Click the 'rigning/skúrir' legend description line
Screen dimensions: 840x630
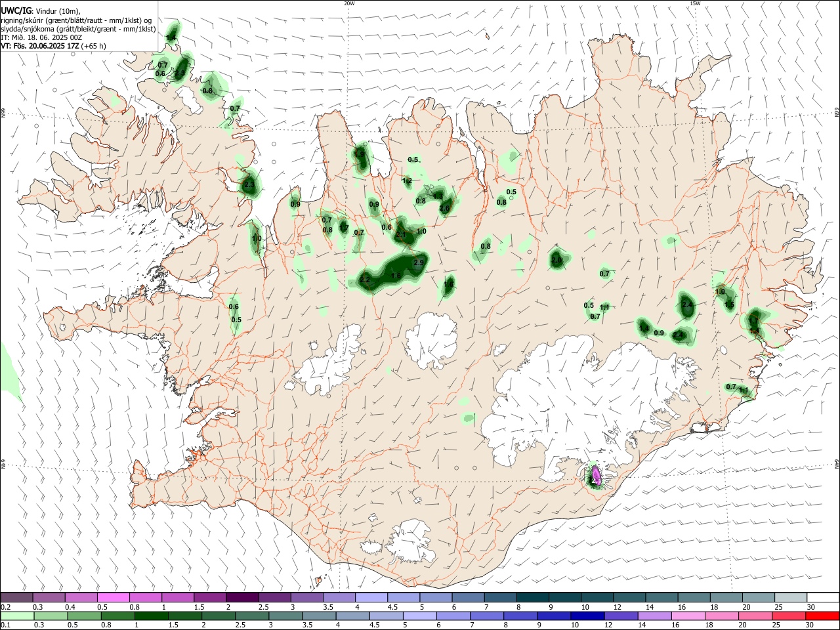click(x=76, y=20)
